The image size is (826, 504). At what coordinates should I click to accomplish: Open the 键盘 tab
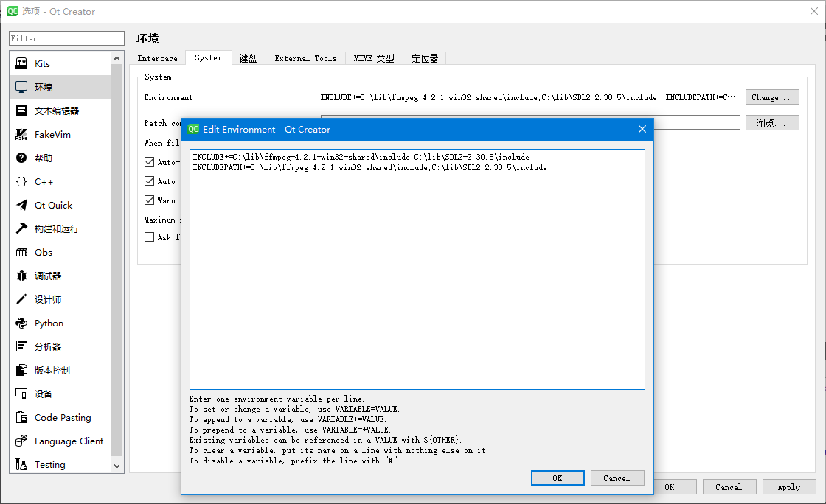click(248, 58)
